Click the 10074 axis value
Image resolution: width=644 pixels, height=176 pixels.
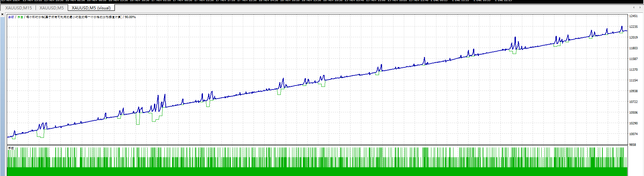(x=633, y=134)
